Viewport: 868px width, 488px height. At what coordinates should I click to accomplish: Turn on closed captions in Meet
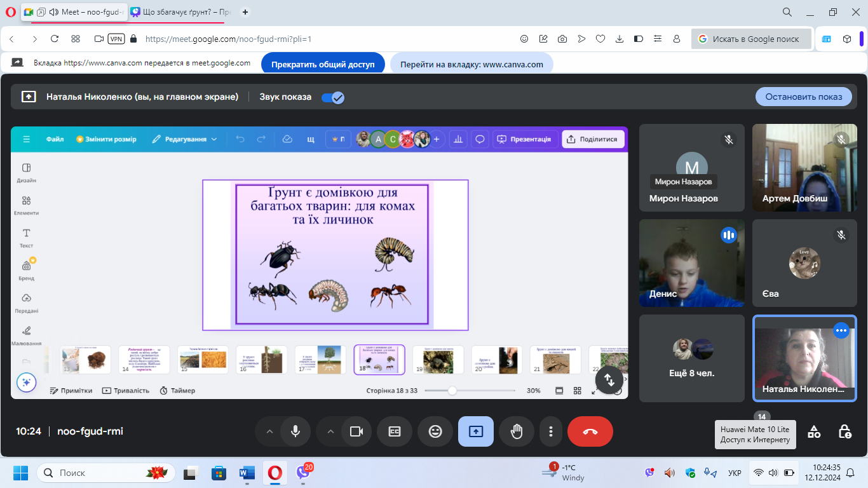[395, 431]
